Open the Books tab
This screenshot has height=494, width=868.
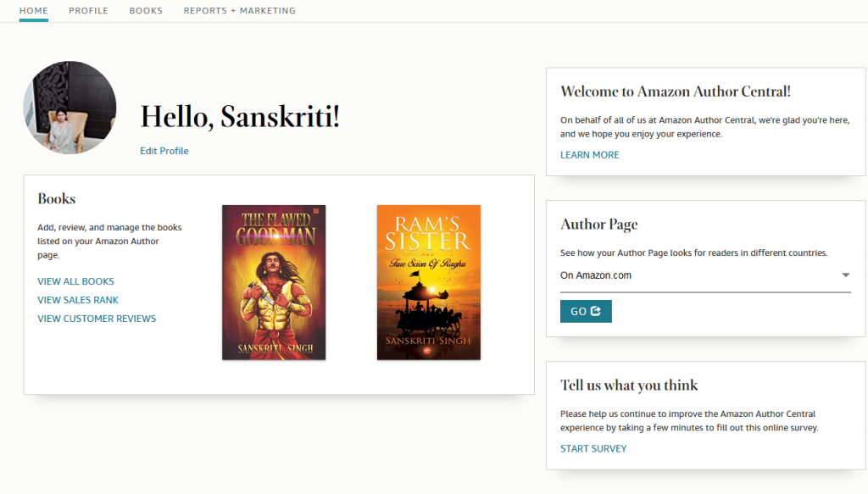pyautogui.click(x=146, y=11)
